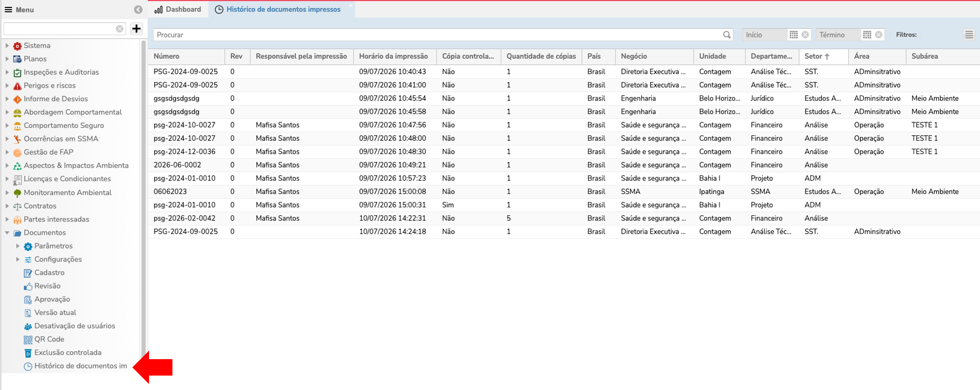Click the Início date input field
980x390 pixels.
764,35
